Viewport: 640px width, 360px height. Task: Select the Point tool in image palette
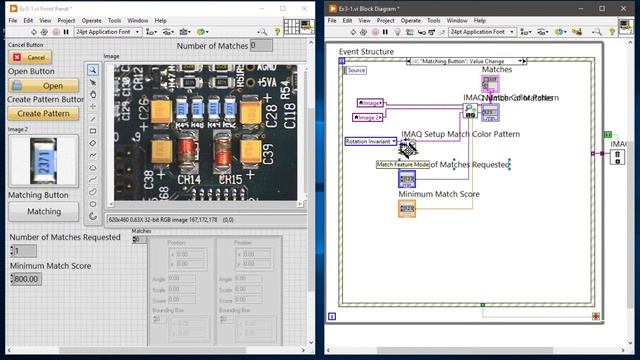(93, 107)
